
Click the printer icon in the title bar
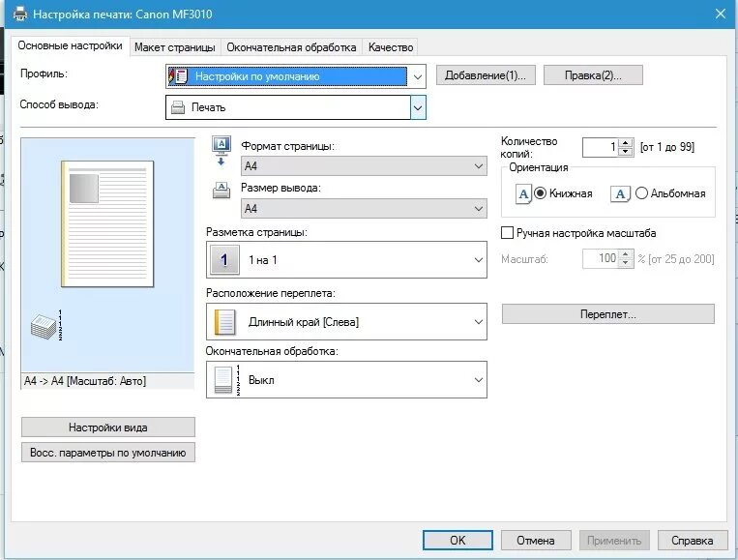click(x=19, y=15)
